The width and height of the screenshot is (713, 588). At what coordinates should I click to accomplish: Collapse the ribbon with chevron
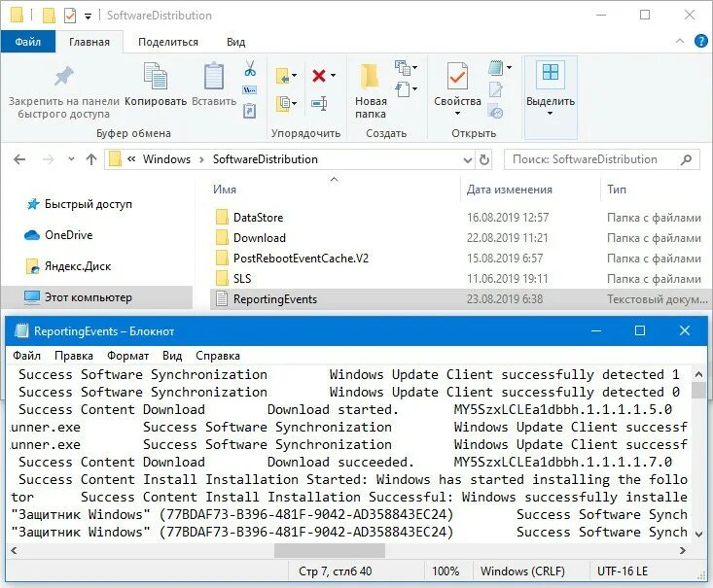pos(680,41)
